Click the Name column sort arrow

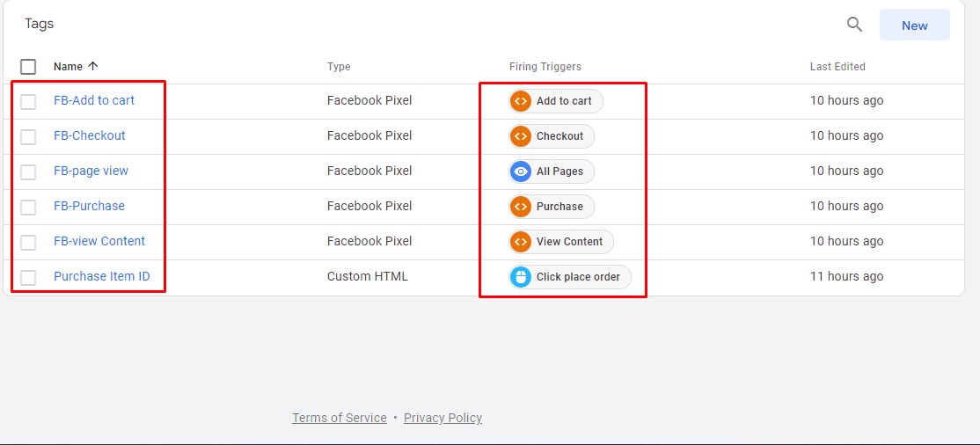click(93, 67)
